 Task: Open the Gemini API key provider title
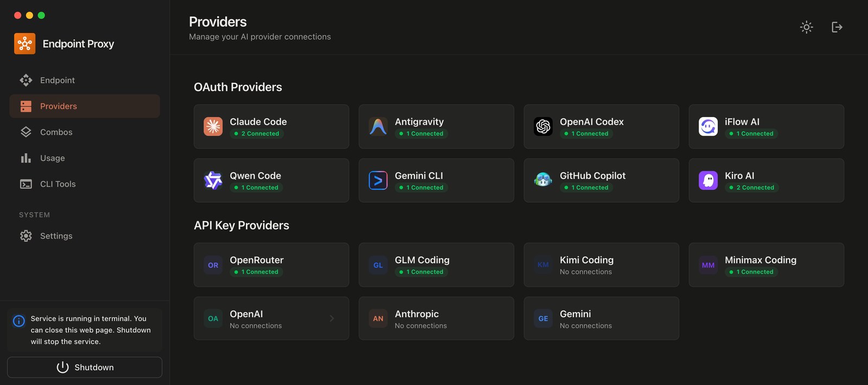point(575,314)
